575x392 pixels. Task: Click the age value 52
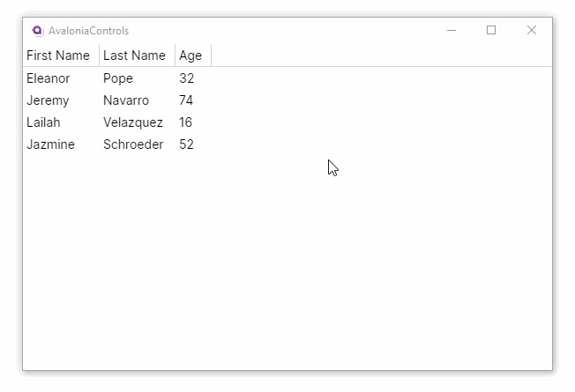click(186, 144)
